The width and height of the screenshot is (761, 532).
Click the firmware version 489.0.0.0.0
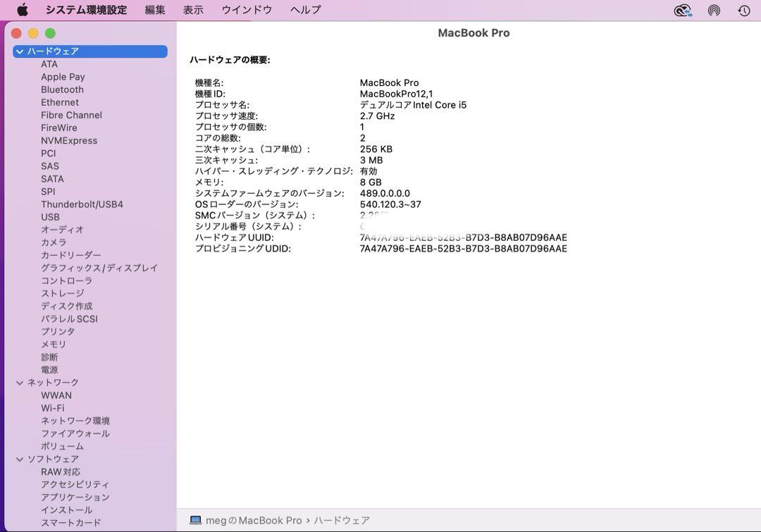(x=385, y=193)
